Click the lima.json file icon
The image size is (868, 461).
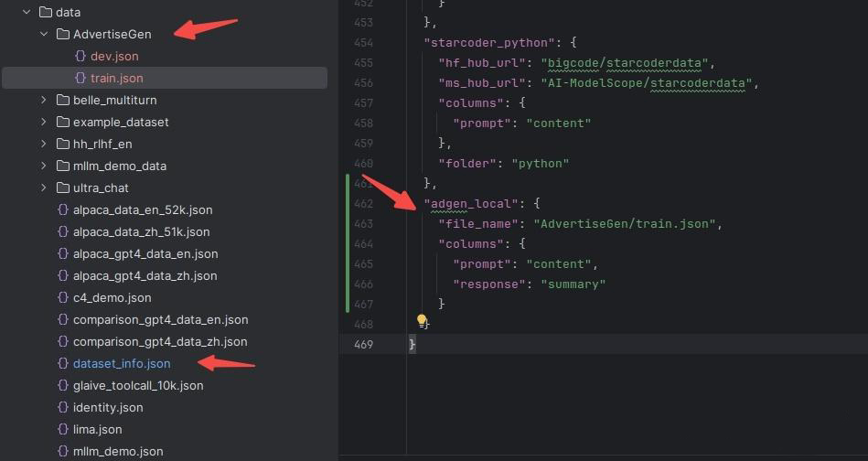click(x=63, y=430)
